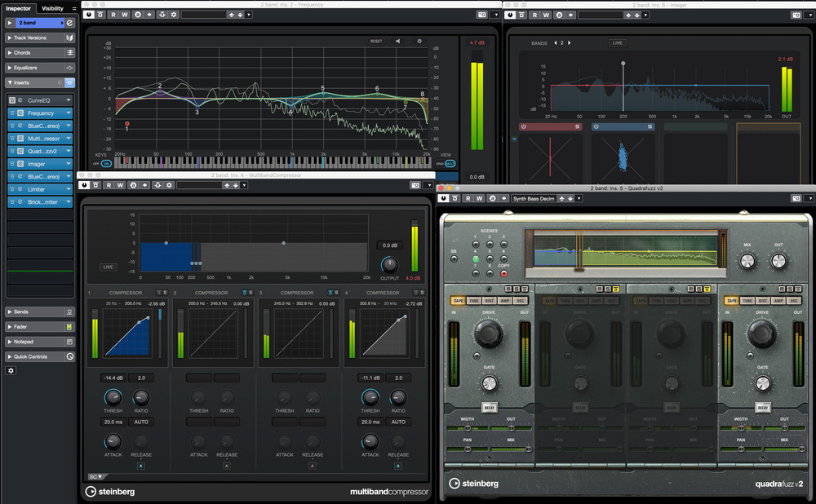Click compressor band 1 THRESH knob

tap(113, 398)
